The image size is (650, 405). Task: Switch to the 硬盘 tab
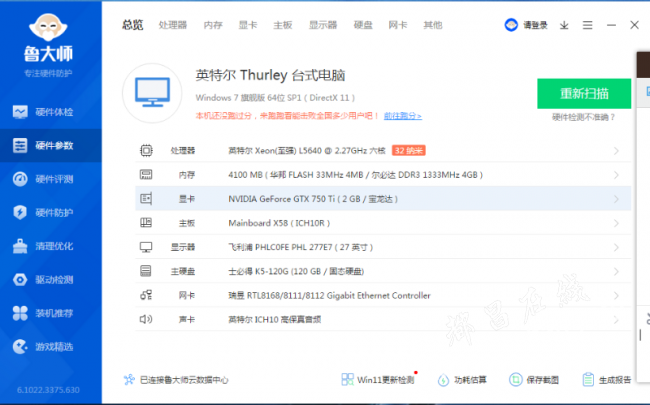(363, 25)
